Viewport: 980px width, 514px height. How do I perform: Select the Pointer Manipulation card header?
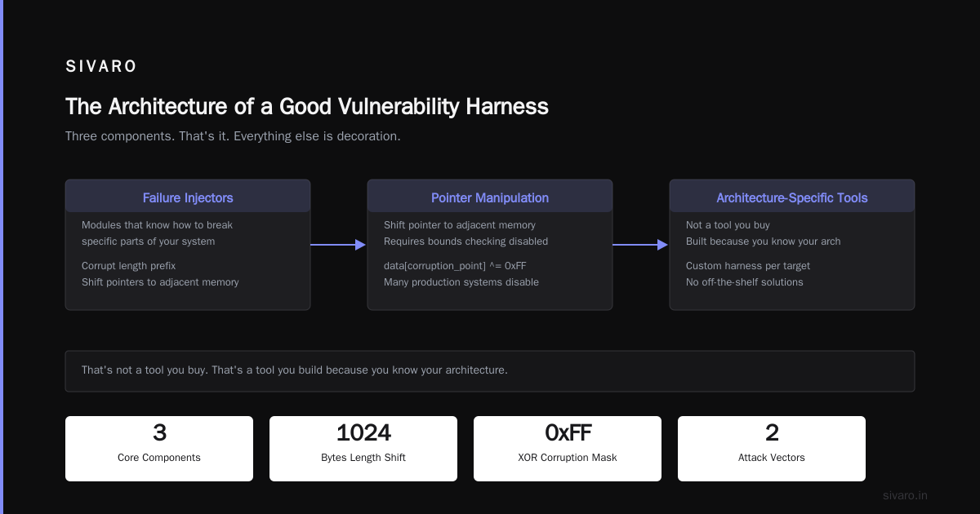click(490, 197)
